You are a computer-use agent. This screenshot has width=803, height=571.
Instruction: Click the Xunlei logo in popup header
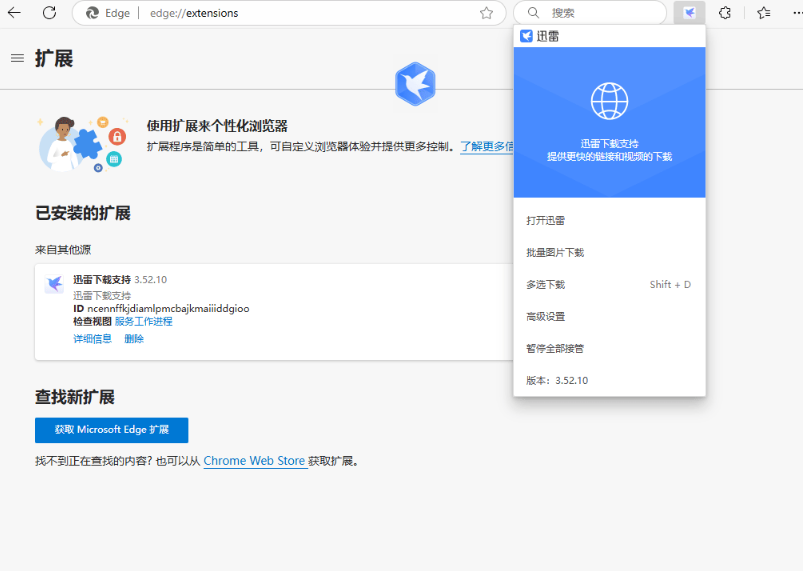(526, 36)
